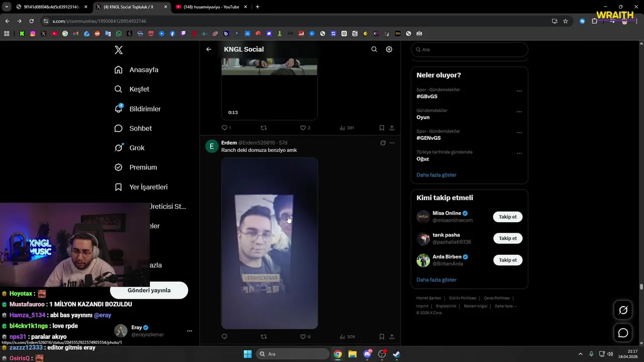The height and width of the screenshot is (362, 644).
Task: Switch to the husamviyuviyu YouTube tab
Action: [x=211, y=7]
